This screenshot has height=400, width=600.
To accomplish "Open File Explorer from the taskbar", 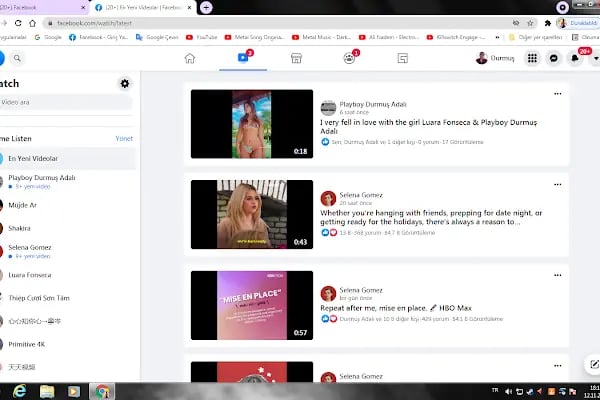I will 47,391.
